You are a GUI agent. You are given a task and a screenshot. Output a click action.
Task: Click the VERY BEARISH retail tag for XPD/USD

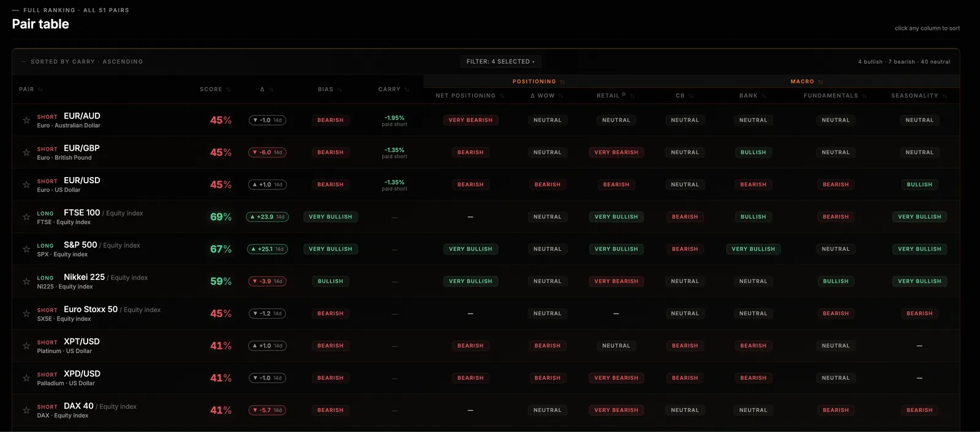616,378
